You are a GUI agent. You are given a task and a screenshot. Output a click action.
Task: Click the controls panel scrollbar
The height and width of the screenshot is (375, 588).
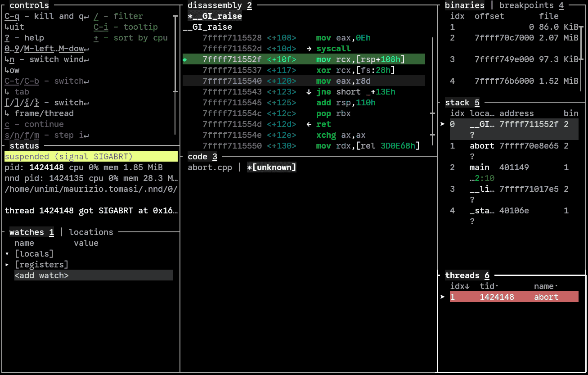tap(175, 54)
